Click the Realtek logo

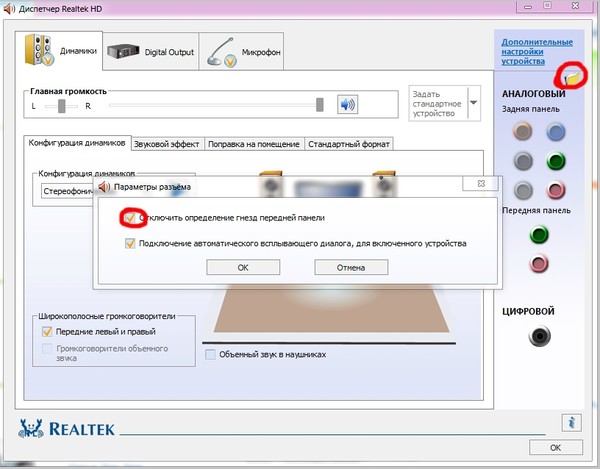coord(66,428)
